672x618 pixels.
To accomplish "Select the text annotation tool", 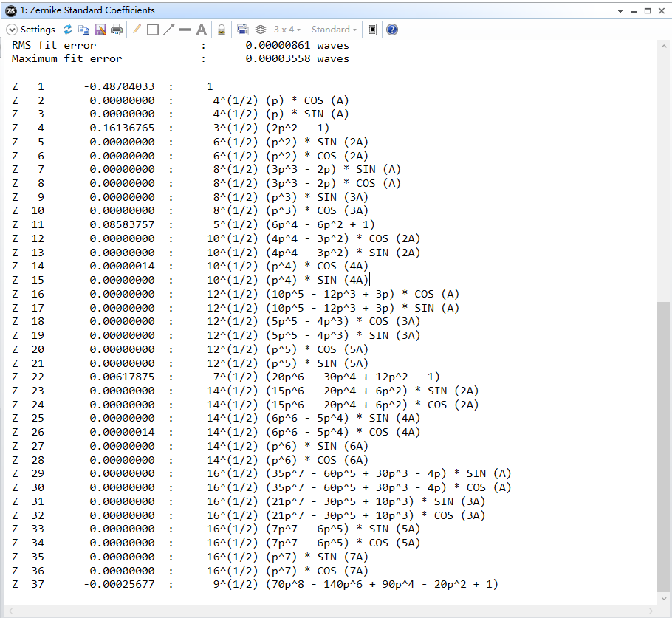I will point(202,30).
